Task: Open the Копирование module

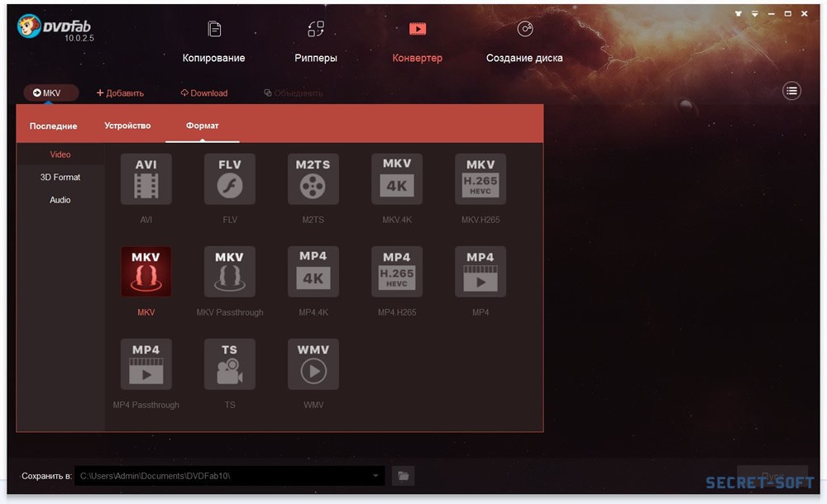Action: point(213,42)
